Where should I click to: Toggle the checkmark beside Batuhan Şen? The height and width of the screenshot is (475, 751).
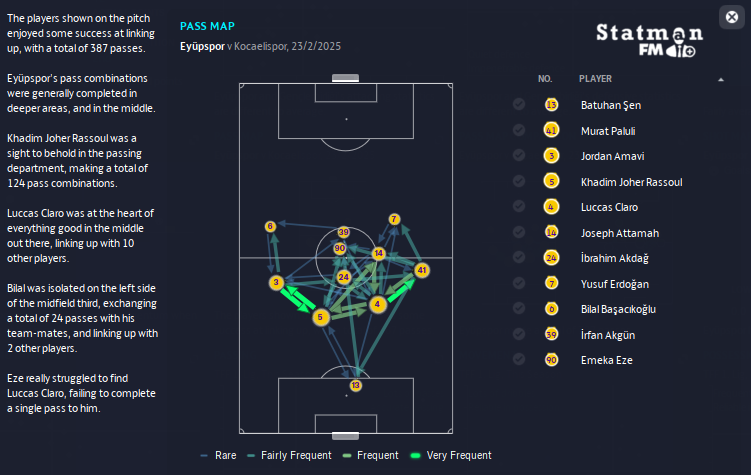click(x=518, y=104)
